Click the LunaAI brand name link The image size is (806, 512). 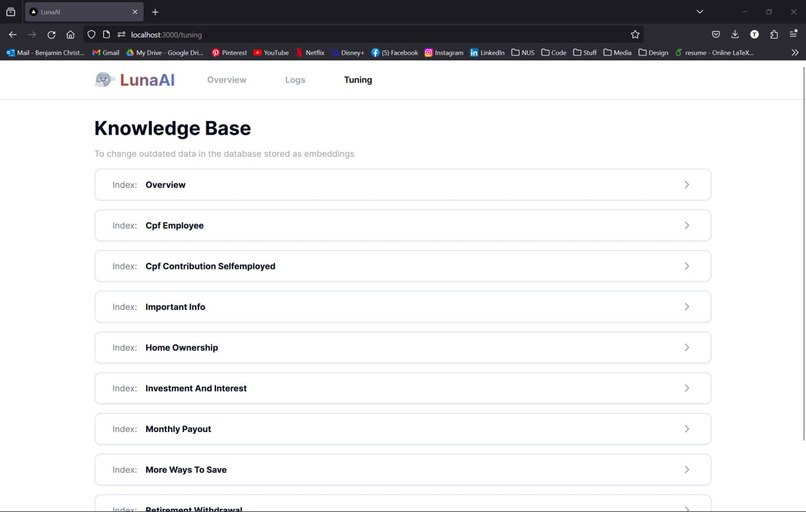(147, 80)
